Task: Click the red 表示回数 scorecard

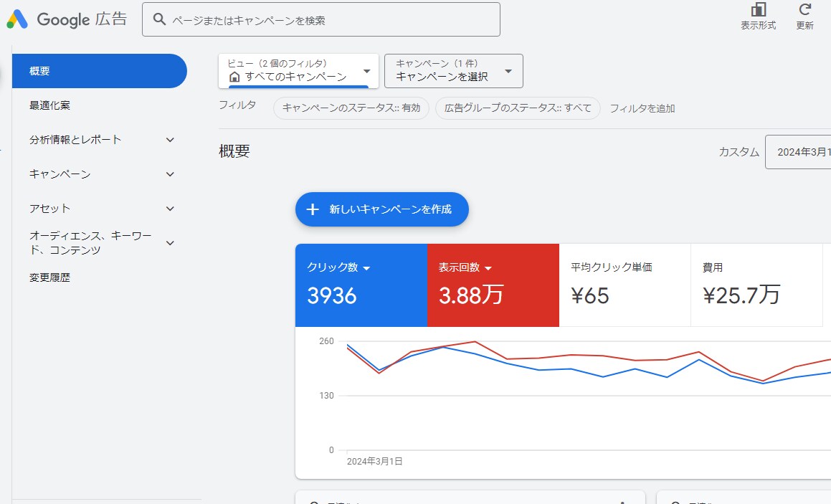Action: [493, 285]
